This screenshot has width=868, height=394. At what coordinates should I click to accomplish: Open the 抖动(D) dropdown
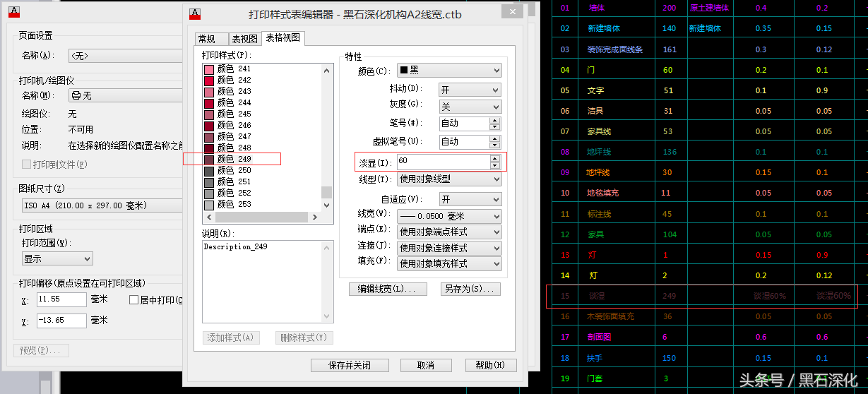click(x=470, y=90)
